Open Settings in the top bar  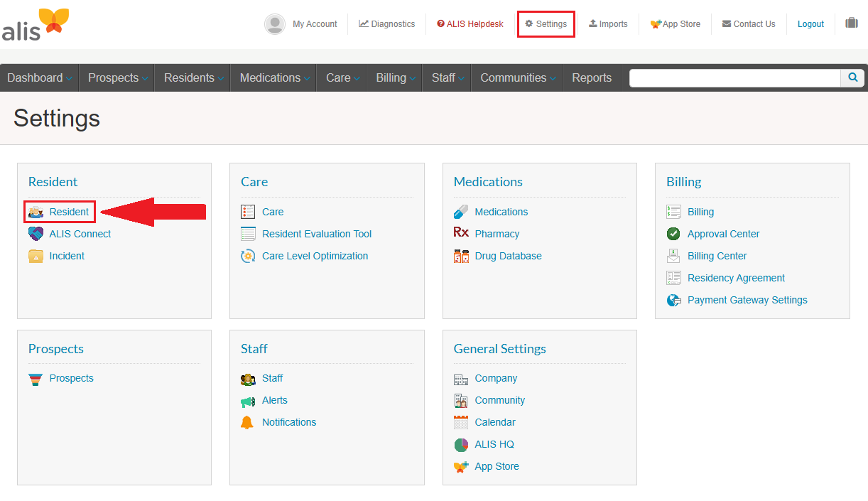click(546, 24)
